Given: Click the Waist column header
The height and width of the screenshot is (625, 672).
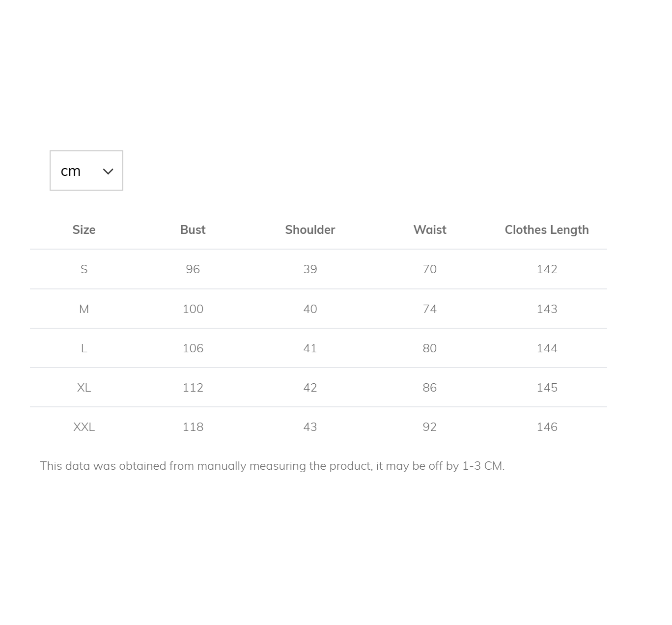Looking at the screenshot, I should point(430,229).
